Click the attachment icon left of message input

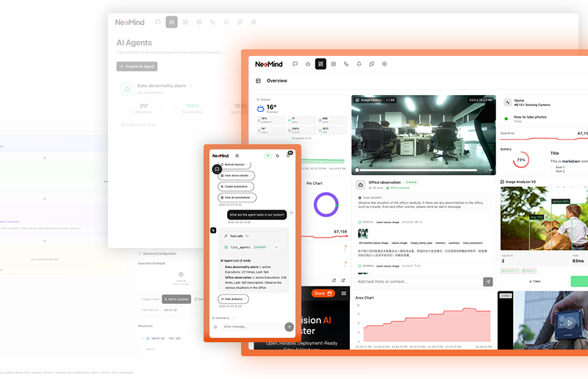coord(215,327)
